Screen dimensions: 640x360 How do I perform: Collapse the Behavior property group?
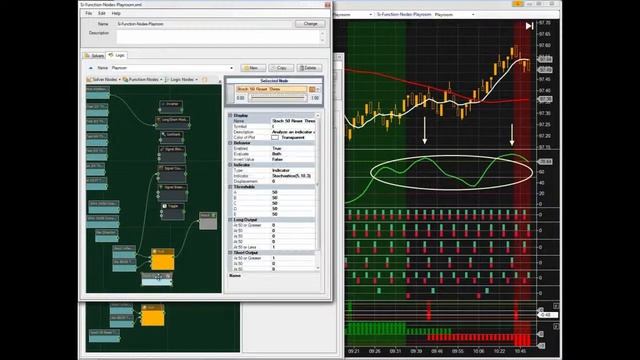(230, 143)
